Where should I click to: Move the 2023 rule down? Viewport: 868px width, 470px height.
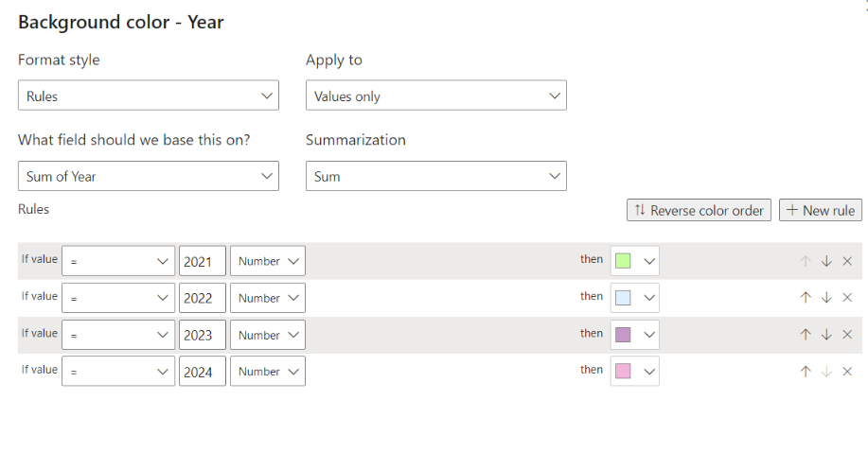click(x=826, y=335)
